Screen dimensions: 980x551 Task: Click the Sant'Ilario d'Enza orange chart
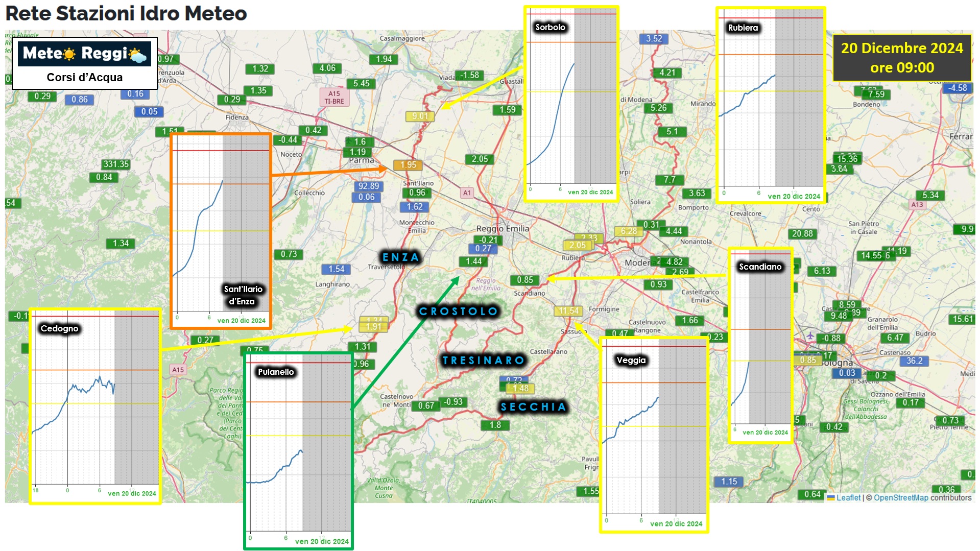coord(221,231)
